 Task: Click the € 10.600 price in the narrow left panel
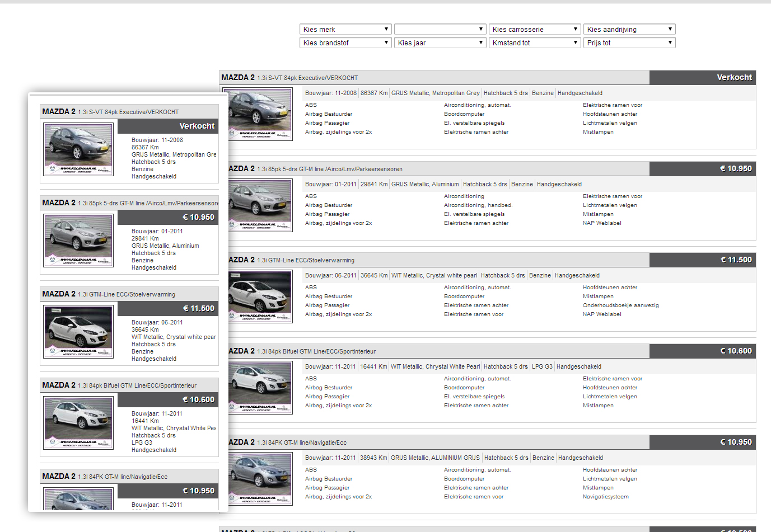click(199, 400)
